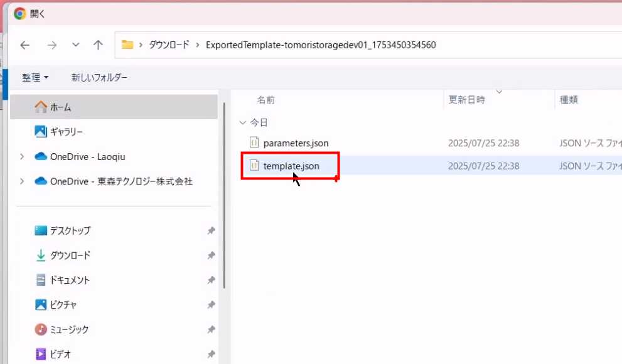
Task: Sort by the 更新日時 column header
Action: [466, 100]
